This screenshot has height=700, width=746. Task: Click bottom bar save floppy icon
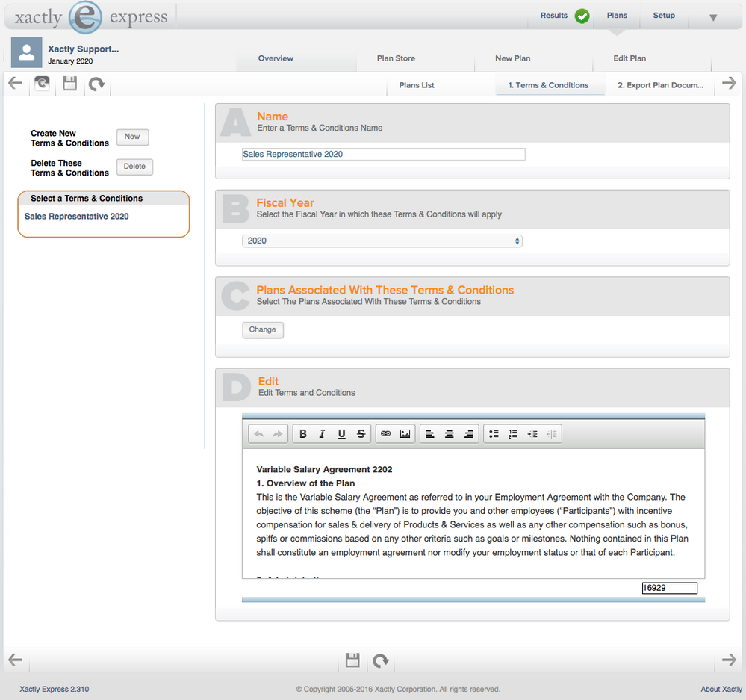click(x=352, y=660)
